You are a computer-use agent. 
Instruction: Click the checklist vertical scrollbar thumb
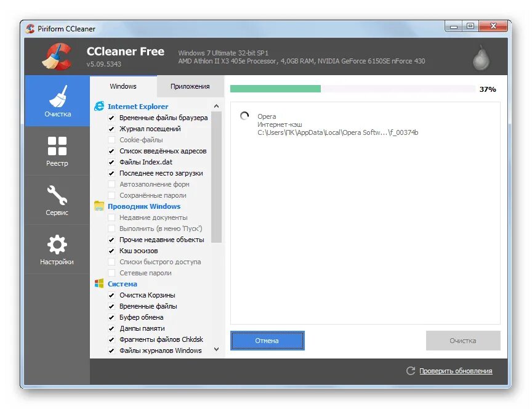[x=217, y=177]
